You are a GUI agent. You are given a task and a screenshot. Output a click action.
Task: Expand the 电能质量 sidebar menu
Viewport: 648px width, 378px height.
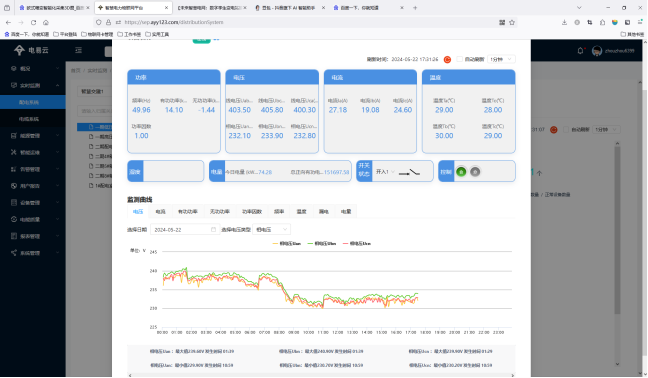coord(33,219)
